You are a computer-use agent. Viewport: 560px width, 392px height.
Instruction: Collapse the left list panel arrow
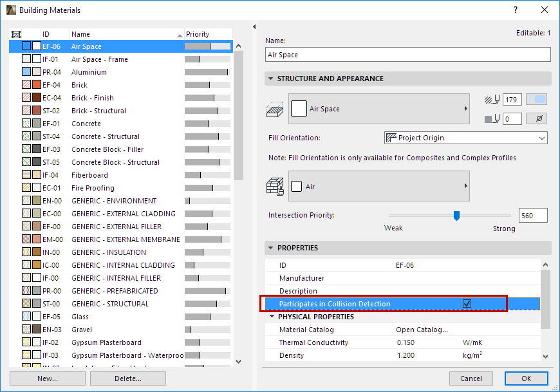(254, 27)
